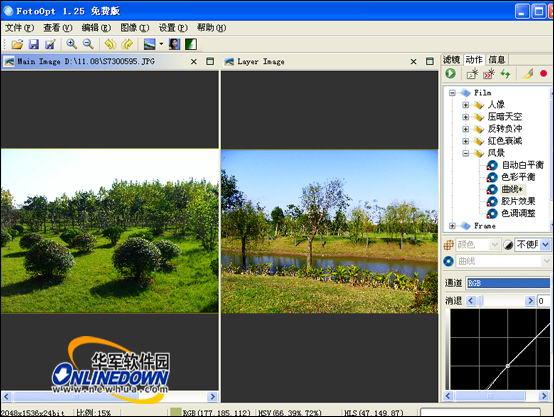Switch to the 动作 tab
This screenshot has width=554, height=417.
(x=474, y=59)
